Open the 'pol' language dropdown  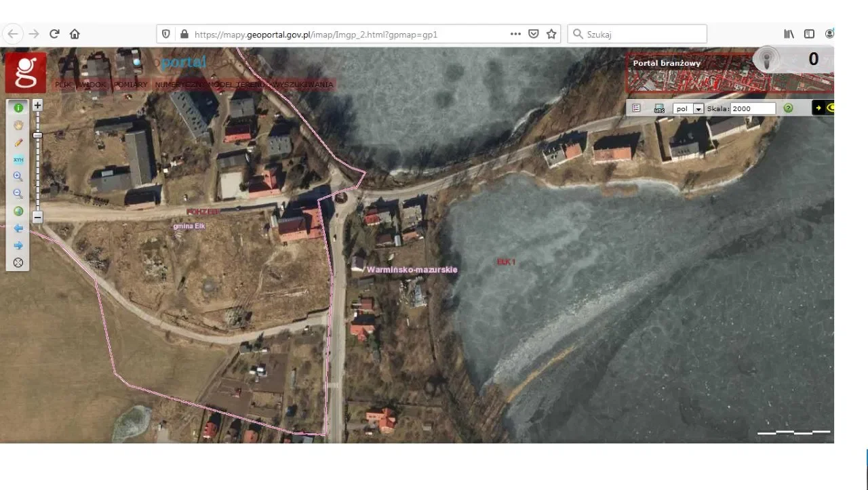(698, 108)
